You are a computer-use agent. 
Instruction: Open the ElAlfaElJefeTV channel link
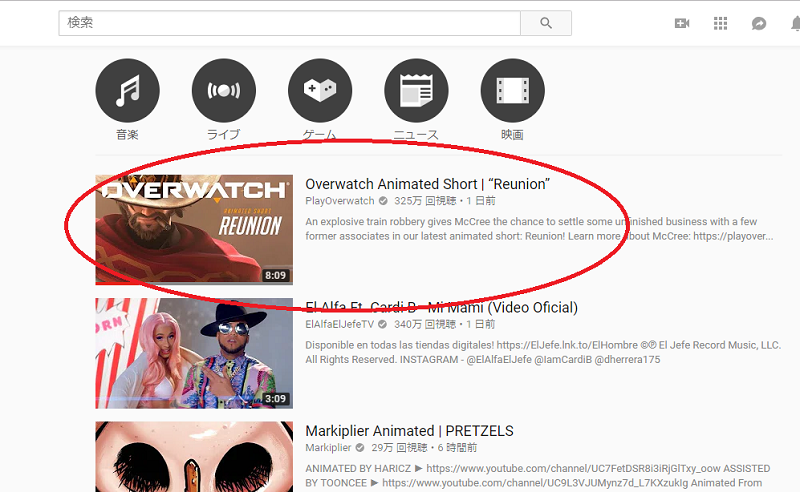click(x=339, y=325)
